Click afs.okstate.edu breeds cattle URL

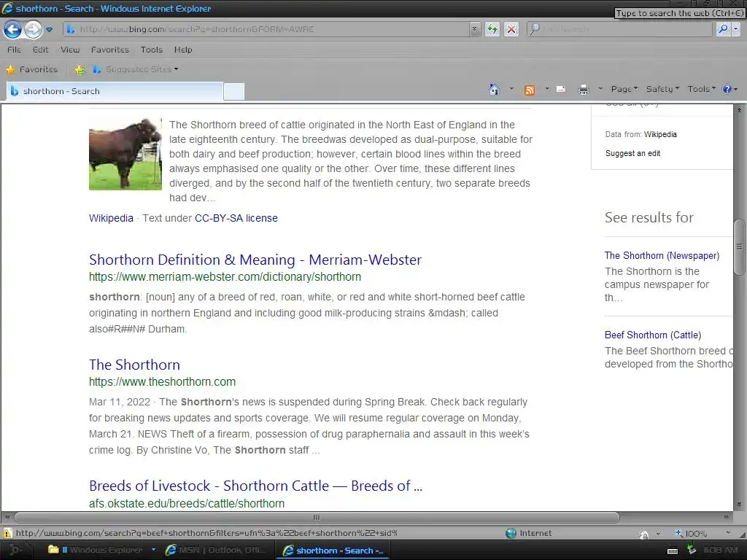(x=186, y=503)
